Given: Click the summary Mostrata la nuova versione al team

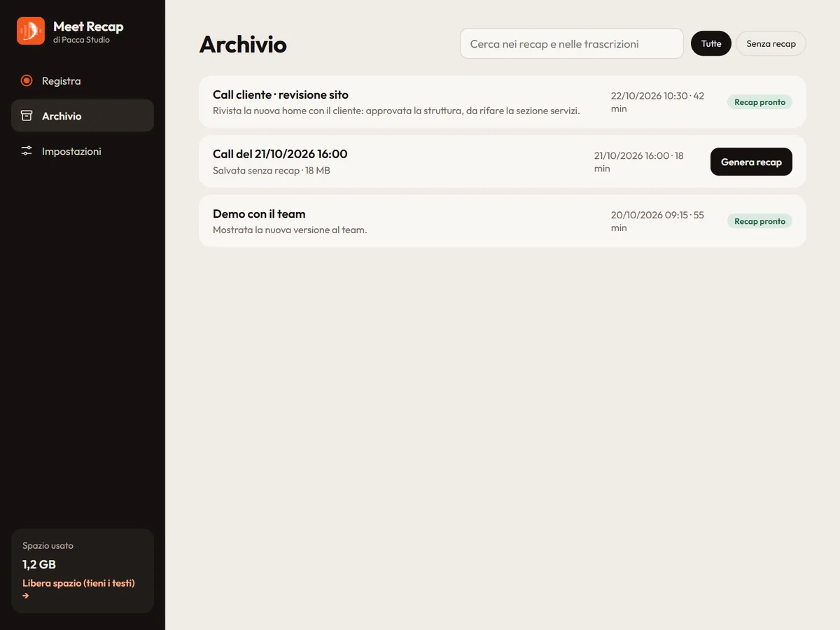Looking at the screenshot, I should click(x=290, y=230).
